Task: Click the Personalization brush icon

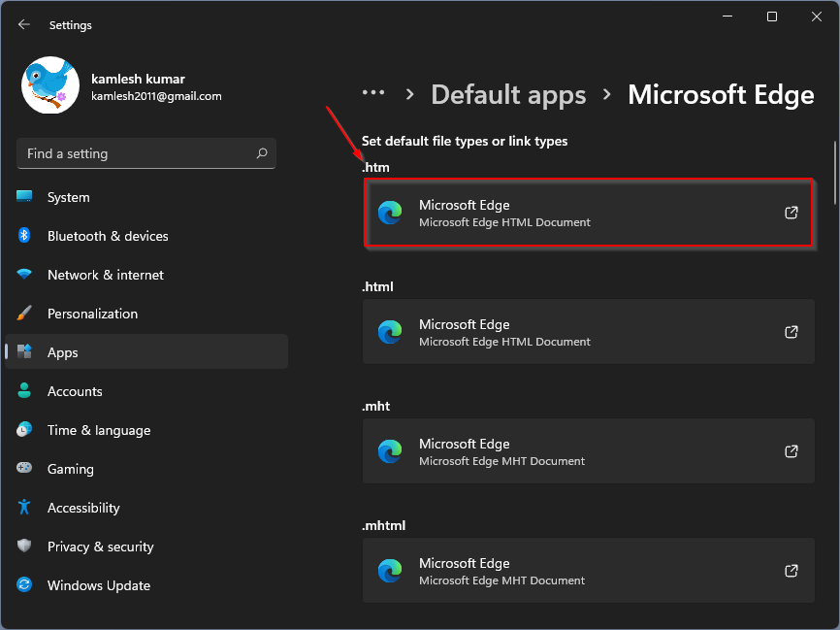Action: pyautogui.click(x=26, y=314)
